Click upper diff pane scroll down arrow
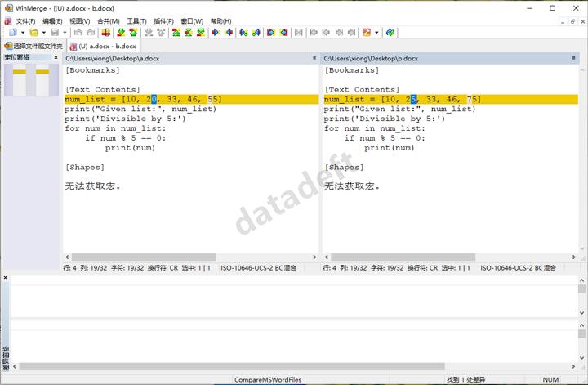This screenshot has height=385, width=588. pyautogui.click(x=582, y=313)
